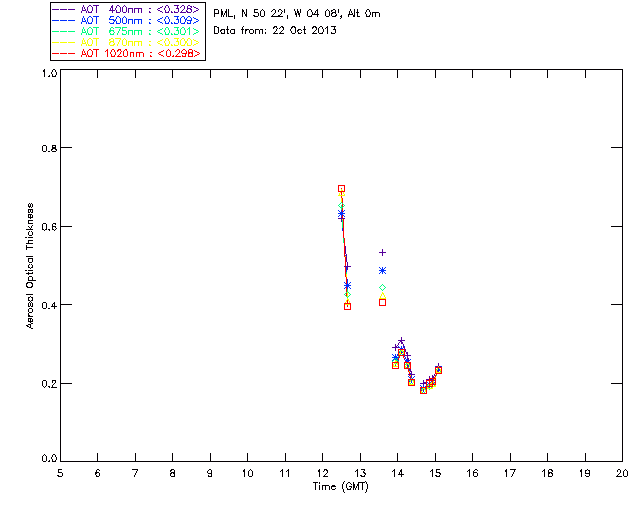Screen dimensions: 640x512
Task: Click the y-axis tick label 1.0
Action: click(x=49, y=73)
